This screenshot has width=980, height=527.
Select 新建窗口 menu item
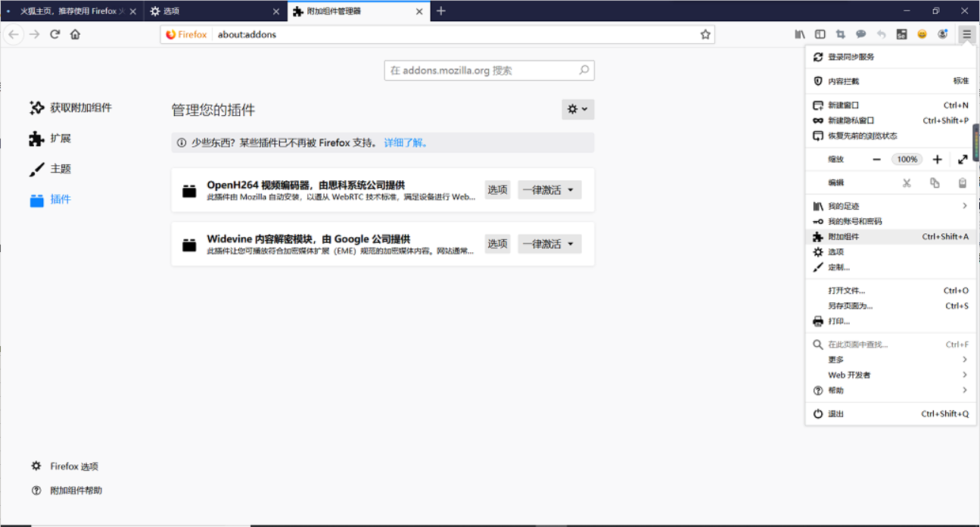pyautogui.click(x=890, y=105)
